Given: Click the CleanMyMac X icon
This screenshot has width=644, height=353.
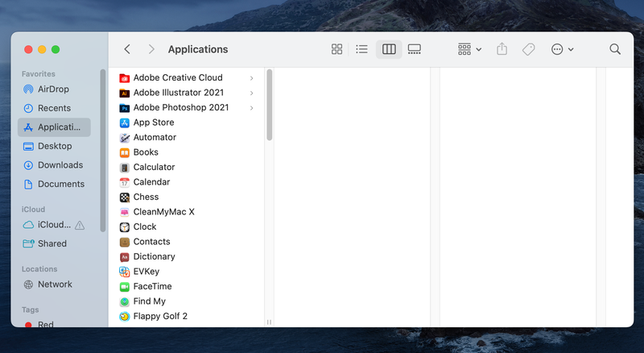Looking at the screenshot, I should [125, 212].
